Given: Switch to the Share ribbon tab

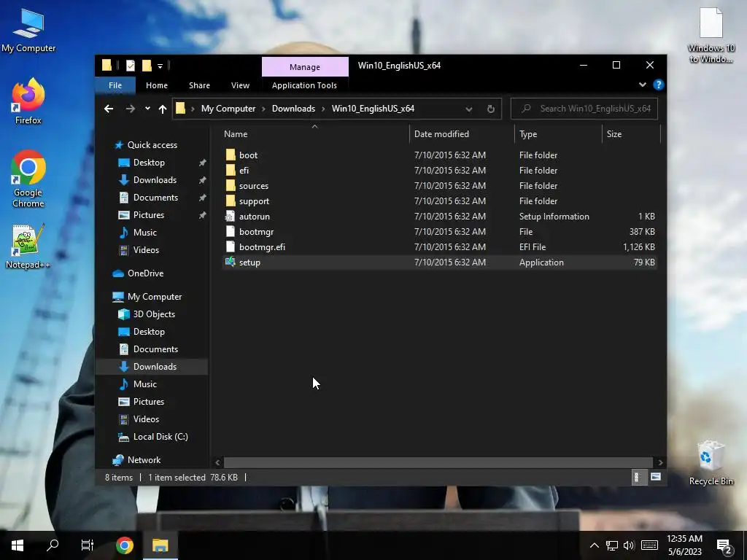Looking at the screenshot, I should tap(199, 85).
